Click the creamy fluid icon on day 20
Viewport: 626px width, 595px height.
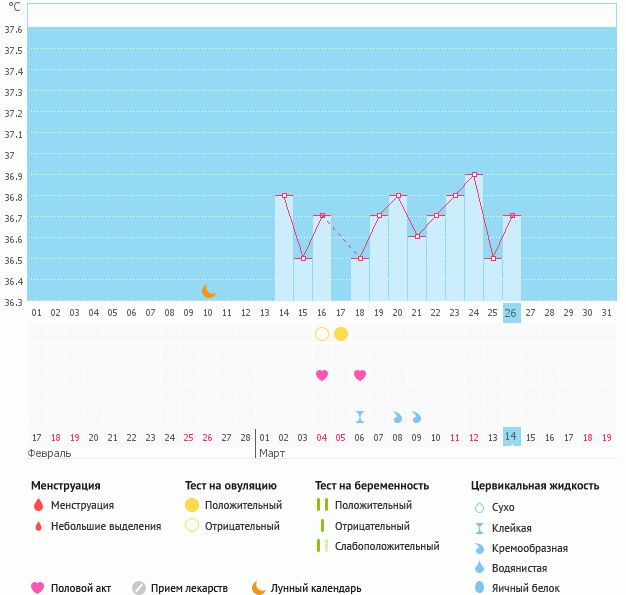(x=397, y=416)
